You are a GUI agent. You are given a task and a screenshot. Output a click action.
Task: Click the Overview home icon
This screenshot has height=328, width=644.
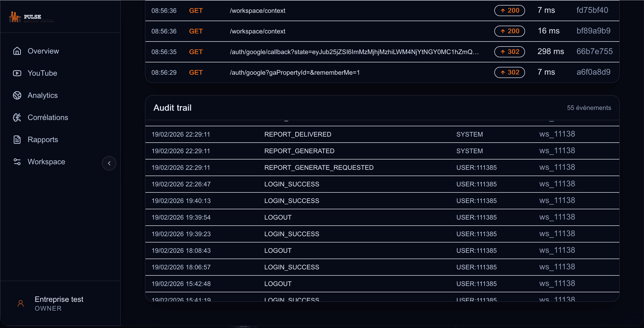(x=17, y=51)
